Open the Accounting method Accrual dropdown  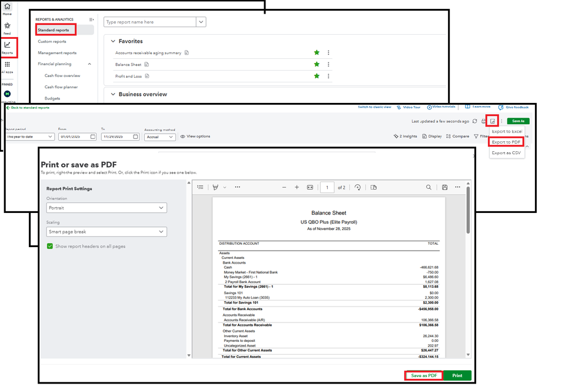tap(160, 137)
